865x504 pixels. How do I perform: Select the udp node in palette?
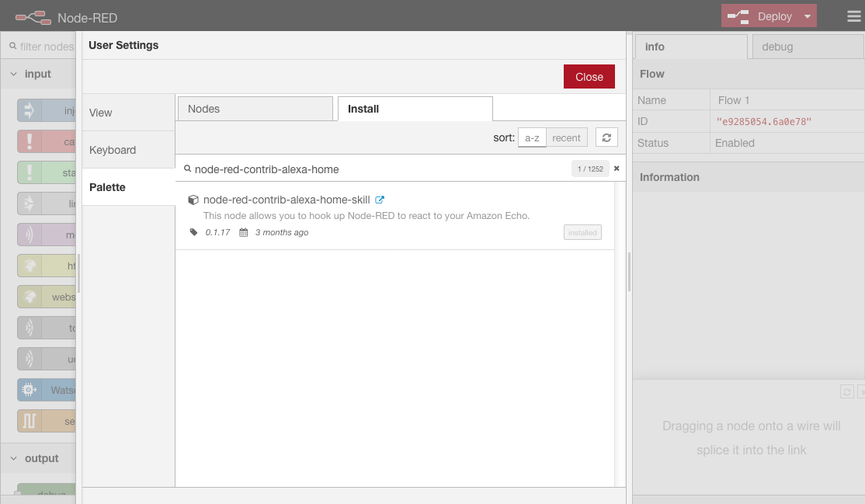point(47,359)
